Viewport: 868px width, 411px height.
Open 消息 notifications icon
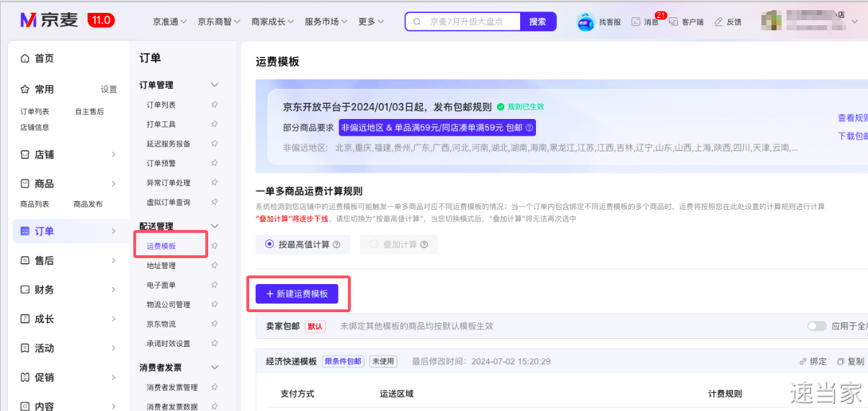click(635, 22)
